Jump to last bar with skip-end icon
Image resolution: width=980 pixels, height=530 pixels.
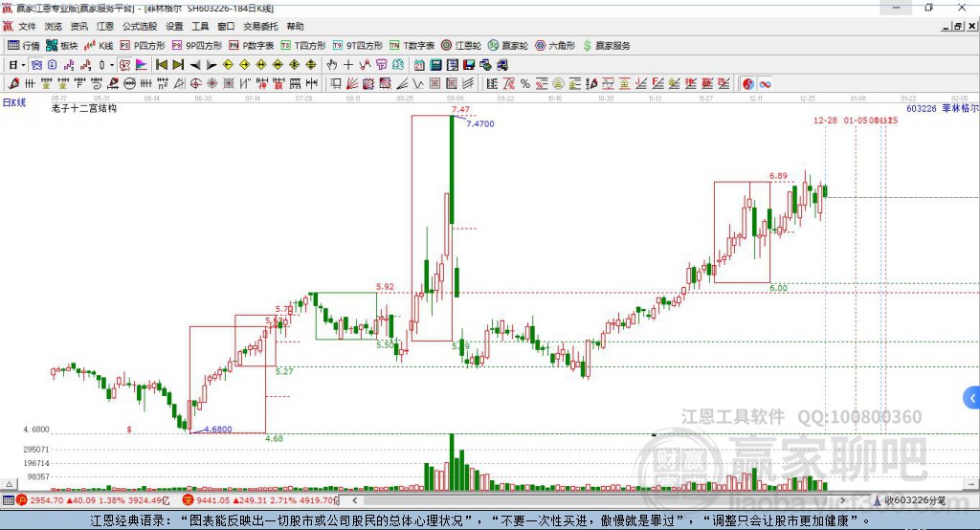pyautogui.click(x=178, y=65)
